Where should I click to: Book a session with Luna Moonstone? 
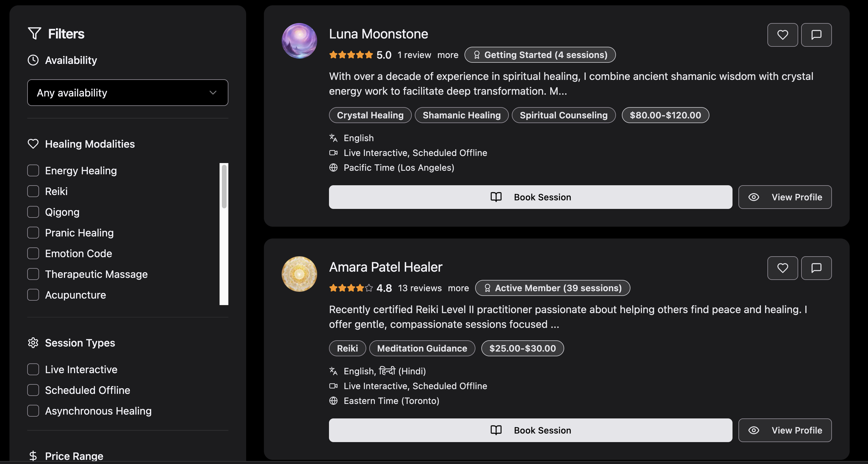(530, 197)
